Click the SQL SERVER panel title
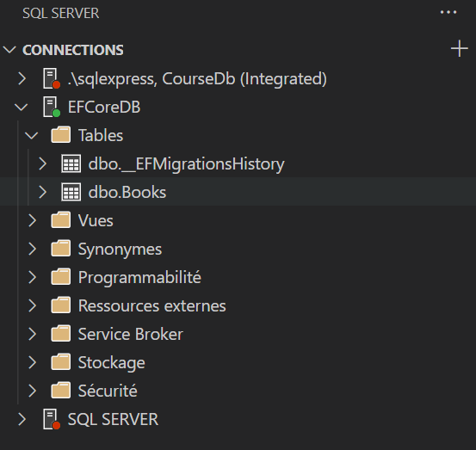The height and width of the screenshot is (450, 476). click(61, 13)
